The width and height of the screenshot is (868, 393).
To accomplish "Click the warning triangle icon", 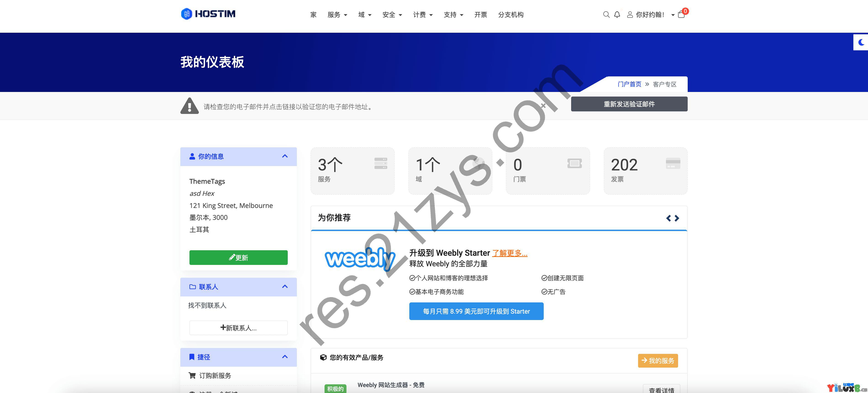I will pos(189,106).
